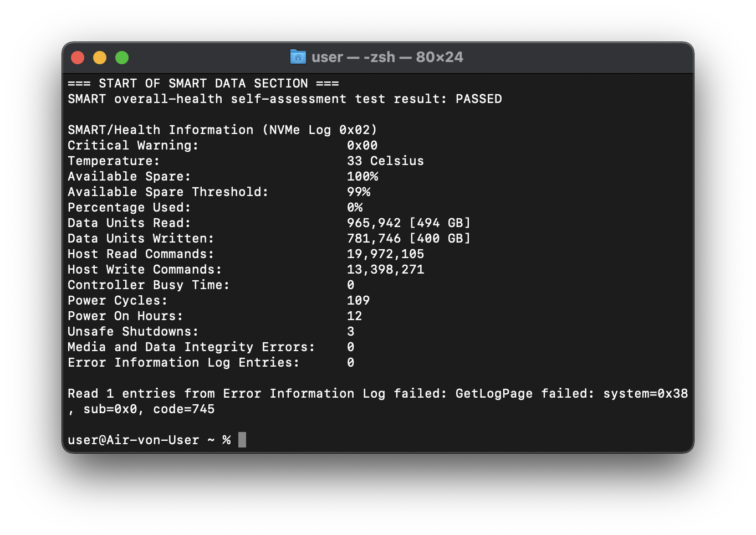Click the Temperature value 33 Celsius
This screenshot has height=535, width=756.
coord(385,161)
